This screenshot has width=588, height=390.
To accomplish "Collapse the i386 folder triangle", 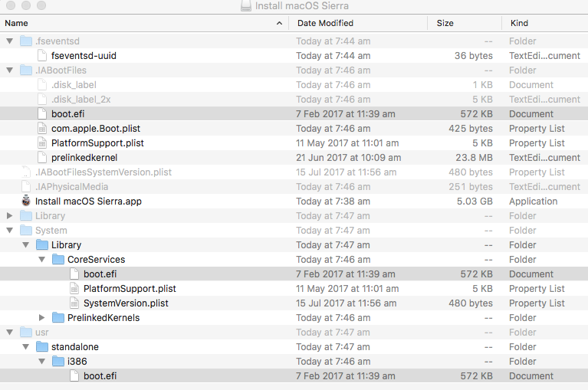I will 42,362.
